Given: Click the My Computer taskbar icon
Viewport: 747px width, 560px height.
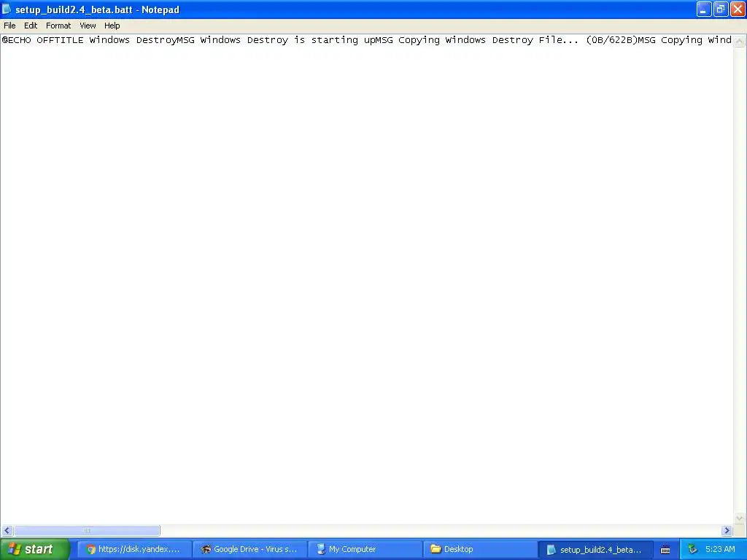Looking at the screenshot, I should click(x=321, y=549).
